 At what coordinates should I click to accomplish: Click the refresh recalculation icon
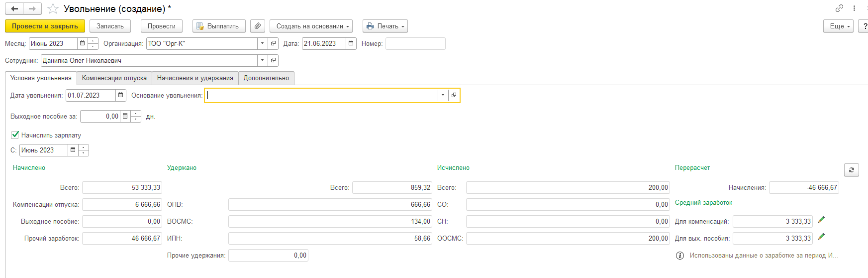851,170
